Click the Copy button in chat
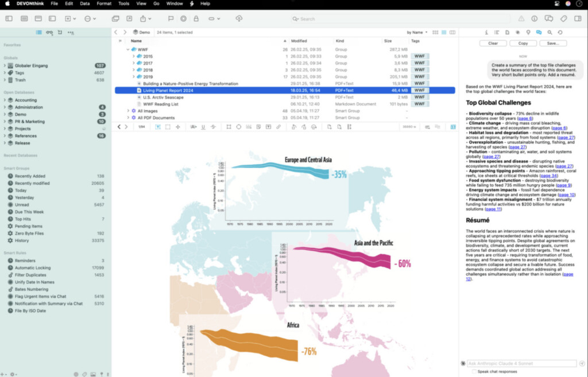The image size is (588, 377). tap(523, 44)
